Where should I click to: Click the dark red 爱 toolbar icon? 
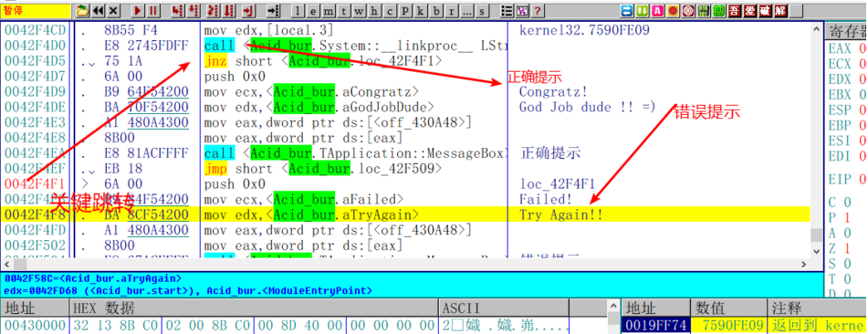tap(750, 11)
